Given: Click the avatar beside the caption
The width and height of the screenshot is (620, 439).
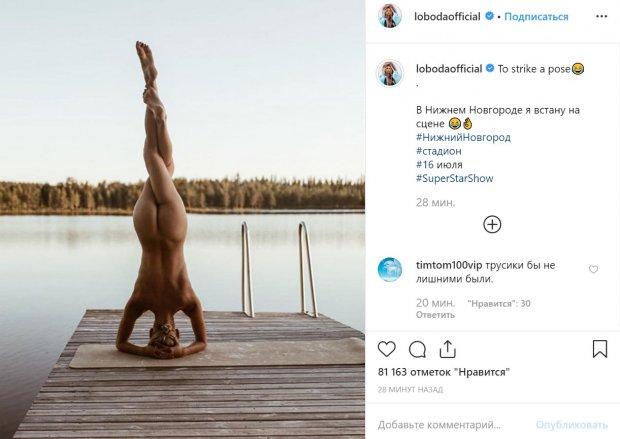Looking at the screenshot, I should [x=390, y=72].
